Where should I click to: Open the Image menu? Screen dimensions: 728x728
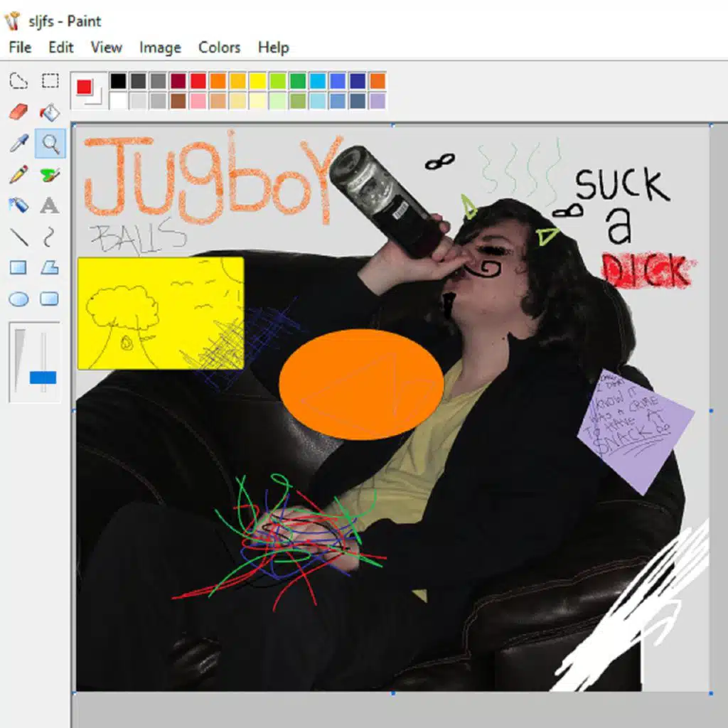(x=160, y=48)
